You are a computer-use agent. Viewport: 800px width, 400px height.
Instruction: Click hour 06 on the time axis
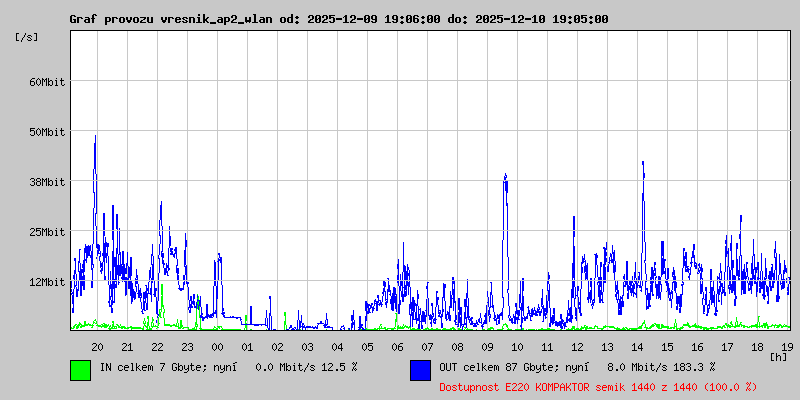(397, 347)
